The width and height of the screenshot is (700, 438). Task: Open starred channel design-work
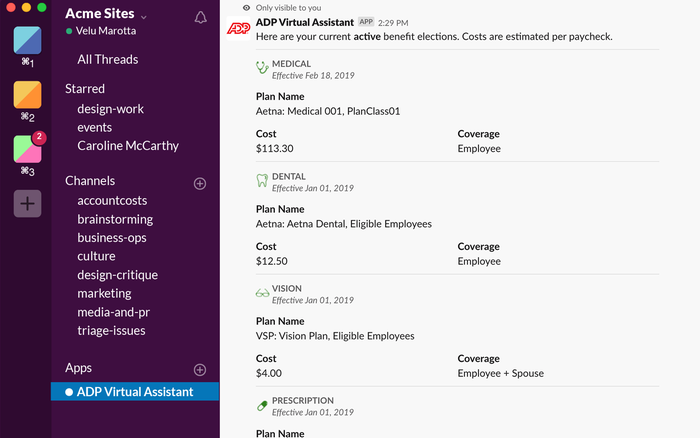click(x=110, y=109)
